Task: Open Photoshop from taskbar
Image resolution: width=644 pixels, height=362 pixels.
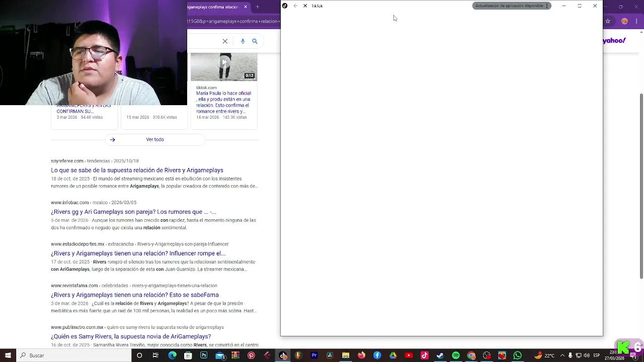Action: coord(204,355)
